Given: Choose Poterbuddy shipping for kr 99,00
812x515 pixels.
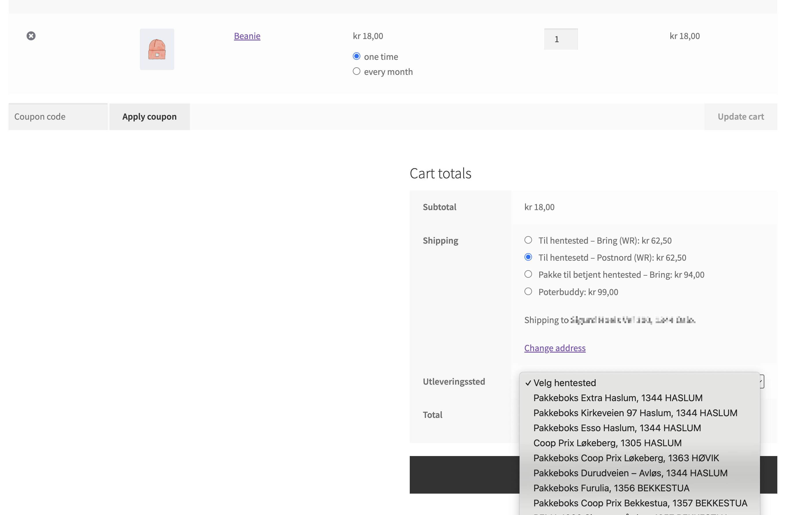Looking at the screenshot, I should click(528, 291).
